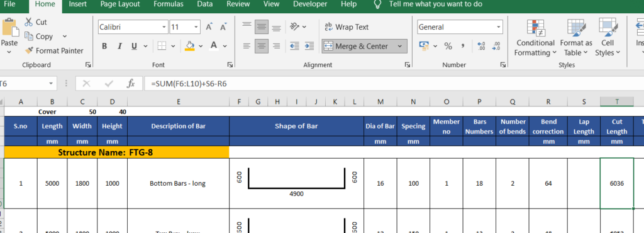Toggle Bold formatting
The image size is (644, 233).
point(104,46)
